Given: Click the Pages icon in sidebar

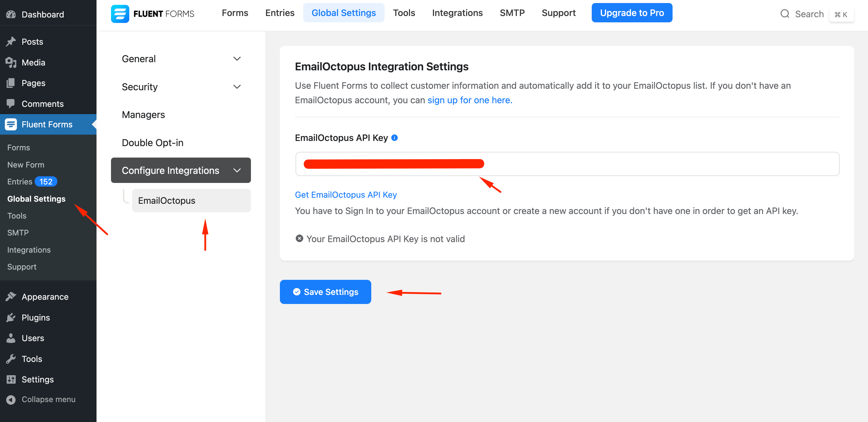Looking at the screenshot, I should click(11, 83).
